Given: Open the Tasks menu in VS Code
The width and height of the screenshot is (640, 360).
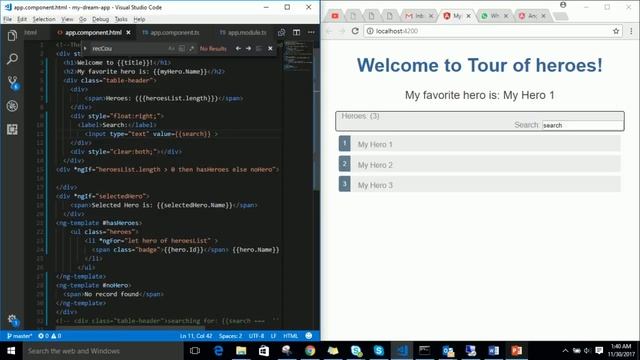Looking at the screenshot, I should point(121,19).
